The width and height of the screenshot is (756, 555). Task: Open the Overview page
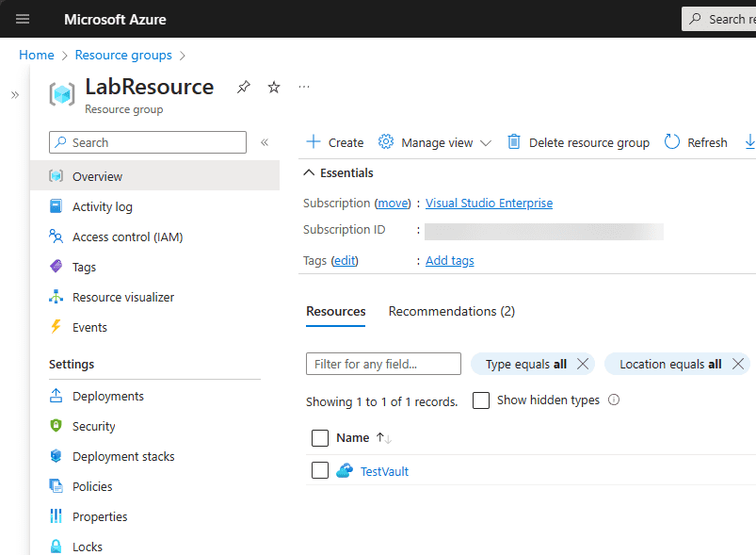click(154, 176)
